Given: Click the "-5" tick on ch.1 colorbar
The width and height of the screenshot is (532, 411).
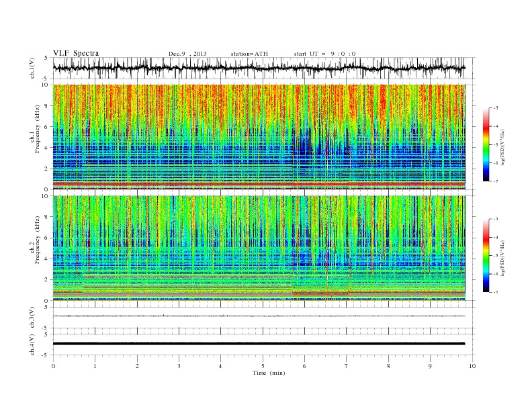Looking at the screenshot, I should coord(496,145).
